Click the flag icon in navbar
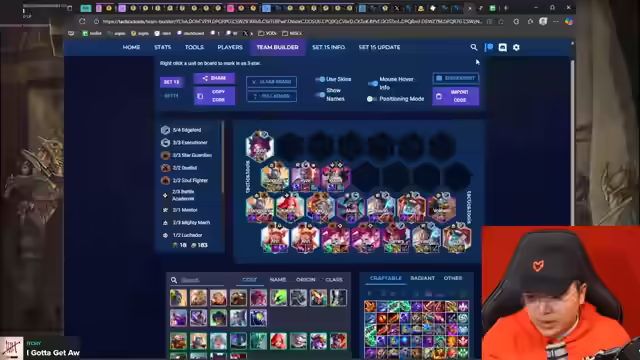Screen dimensions: 640x360 tap(489, 47)
